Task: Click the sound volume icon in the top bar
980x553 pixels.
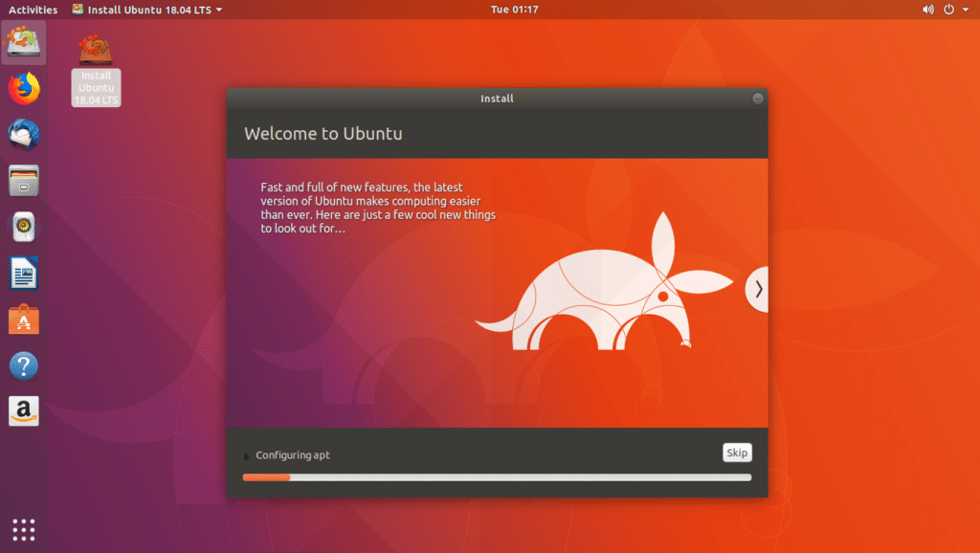Action: tap(926, 9)
